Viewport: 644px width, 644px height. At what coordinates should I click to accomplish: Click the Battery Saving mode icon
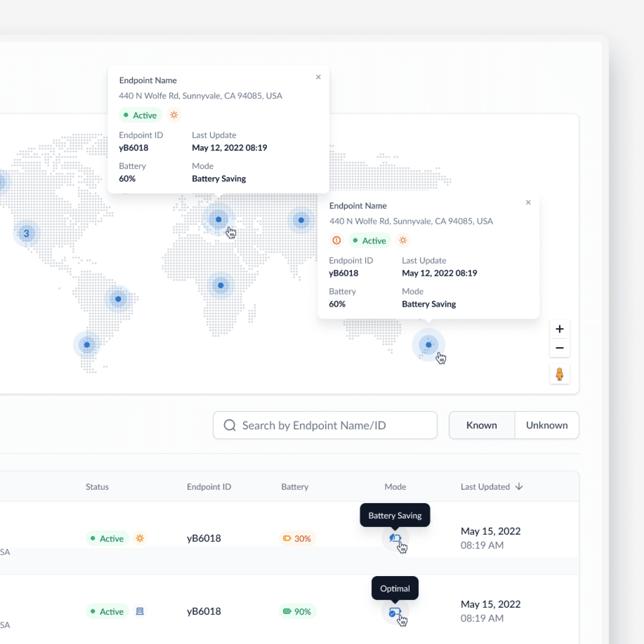click(x=395, y=538)
